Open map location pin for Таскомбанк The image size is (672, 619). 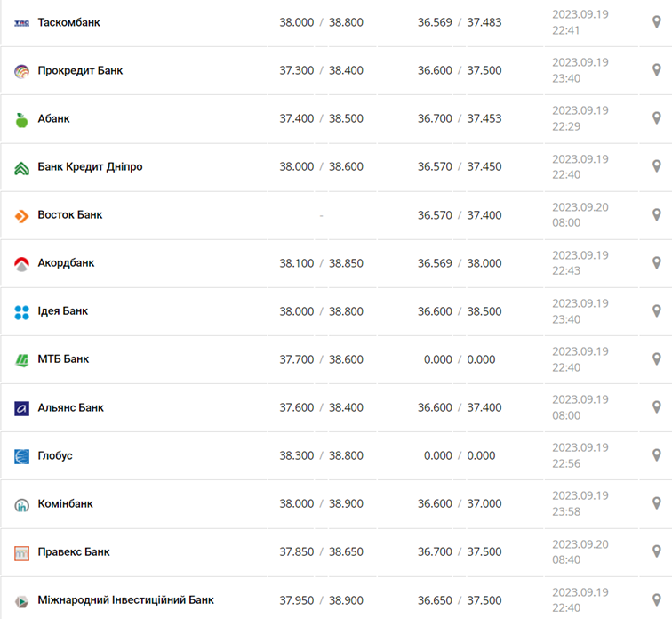click(657, 22)
